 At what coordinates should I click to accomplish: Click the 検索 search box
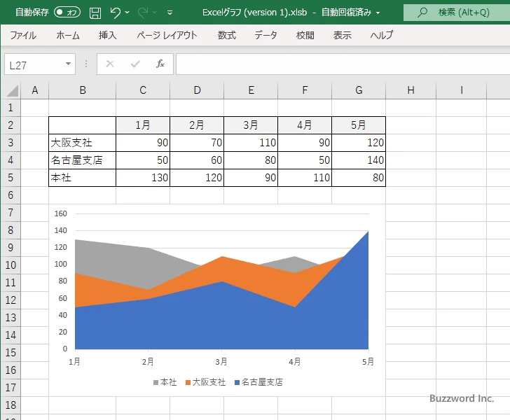point(457,13)
